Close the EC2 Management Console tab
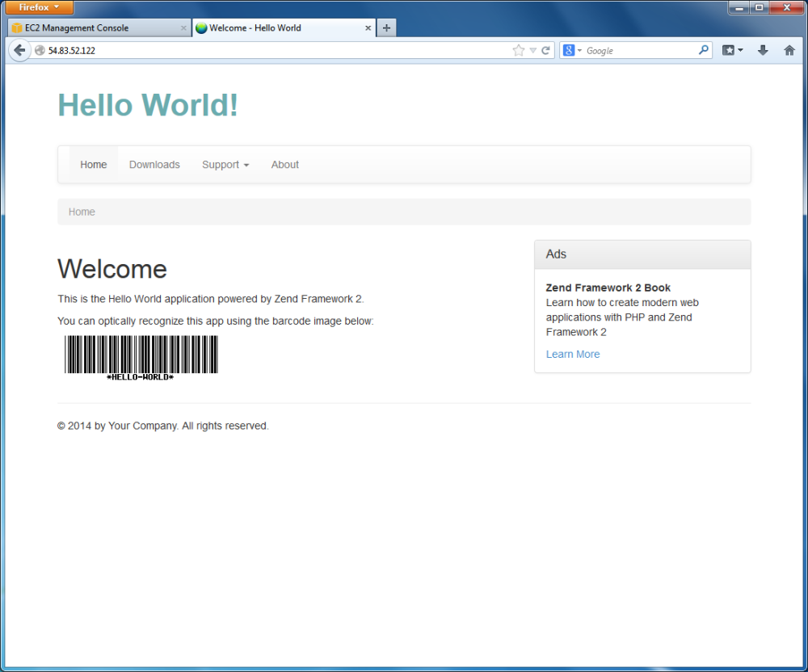The width and height of the screenshot is (808, 672). coord(183,27)
